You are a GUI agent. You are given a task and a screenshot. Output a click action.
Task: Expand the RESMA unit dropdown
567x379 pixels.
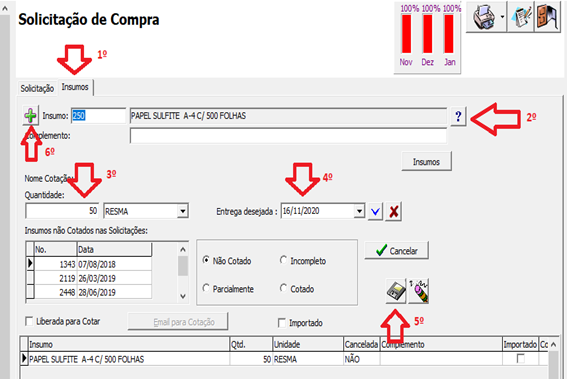pyautogui.click(x=183, y=211)
